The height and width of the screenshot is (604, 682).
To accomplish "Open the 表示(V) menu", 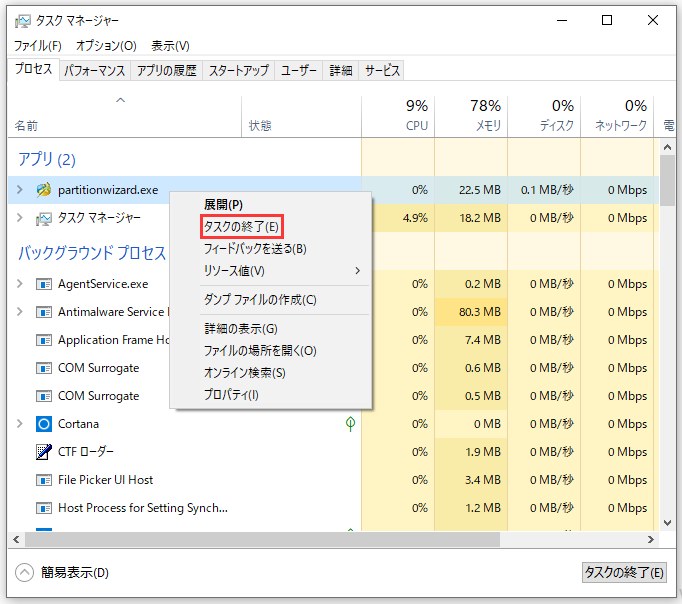I will tap(170, 46).
